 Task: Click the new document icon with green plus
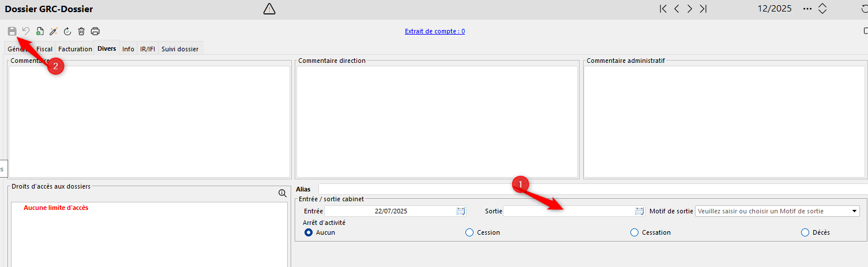[40, 31]
